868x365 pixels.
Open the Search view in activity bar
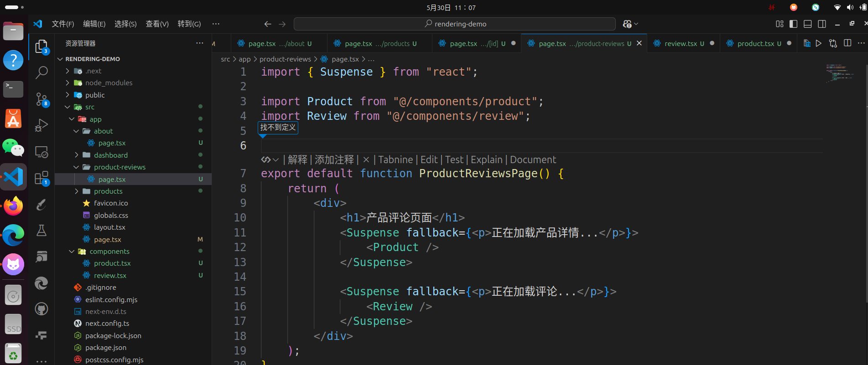point(42,72)
